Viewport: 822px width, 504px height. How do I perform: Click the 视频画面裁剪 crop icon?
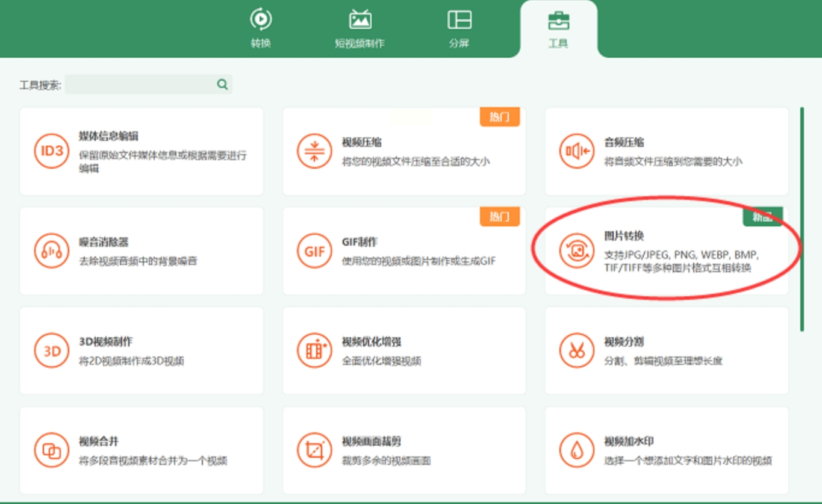point(314,450)
